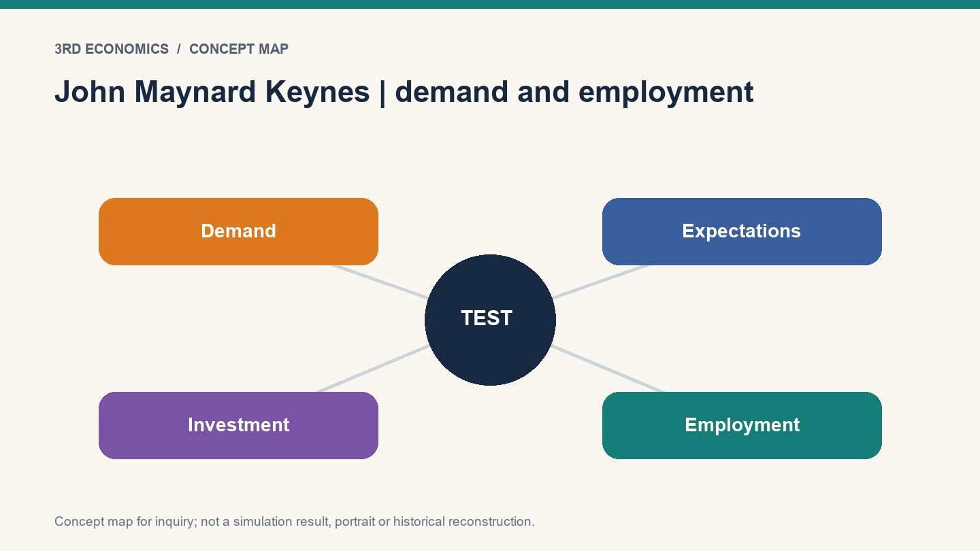Select the footnote 'Concept map for inquiry' text

295,522
